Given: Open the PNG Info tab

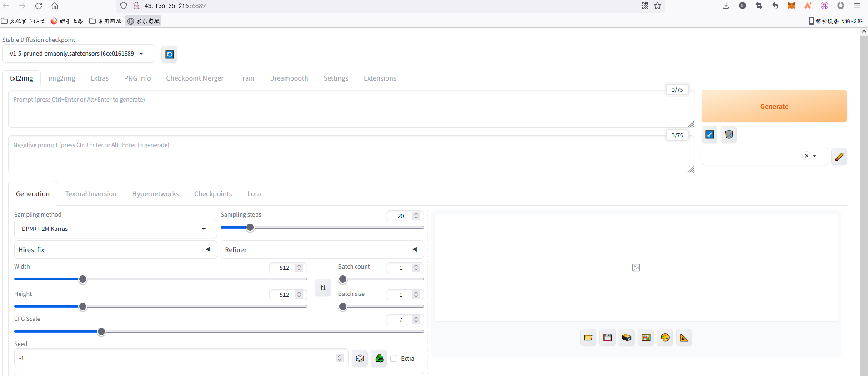Looking at the screenshot, I should pos(137,78).
